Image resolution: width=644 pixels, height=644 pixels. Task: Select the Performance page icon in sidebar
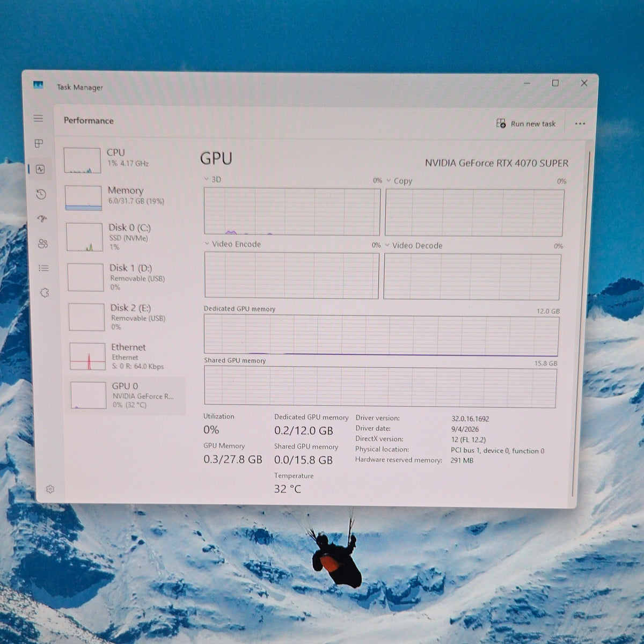click(40, 169)
